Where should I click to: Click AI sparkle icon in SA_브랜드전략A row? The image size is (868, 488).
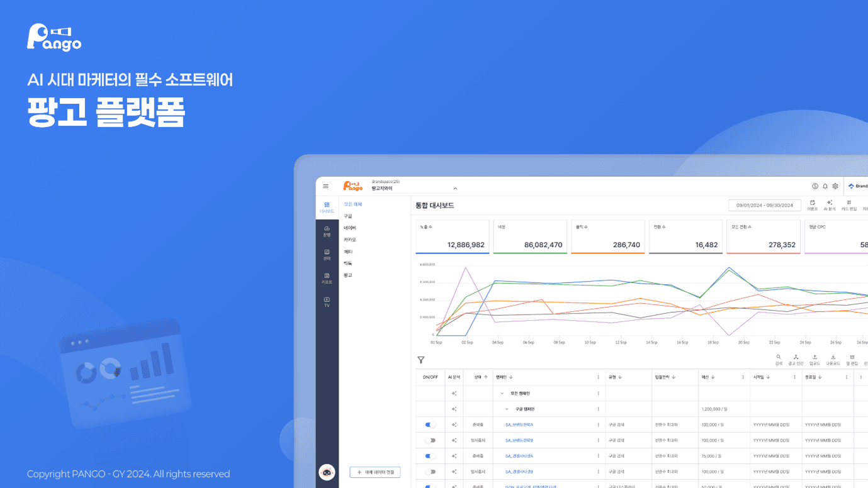[454, 424]
